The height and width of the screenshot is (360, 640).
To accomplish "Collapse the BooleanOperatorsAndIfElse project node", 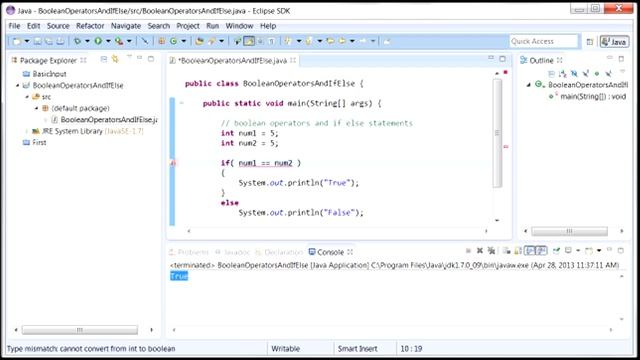I will (18, 85).
